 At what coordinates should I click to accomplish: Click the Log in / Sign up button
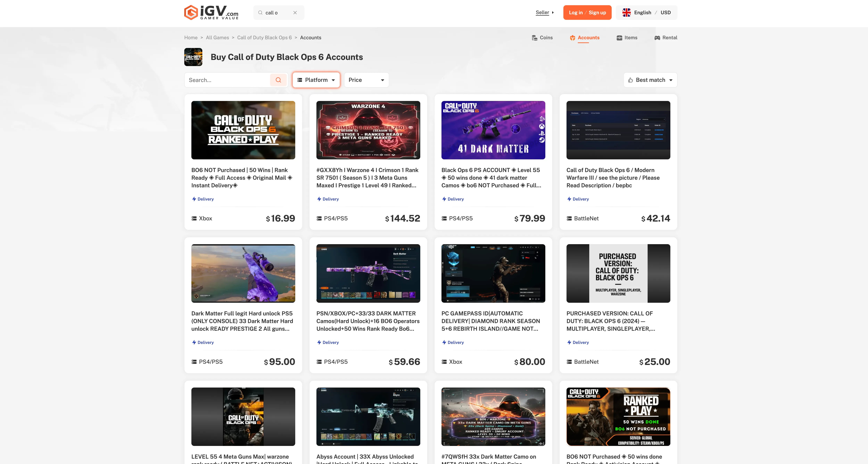tap(587, 13)
